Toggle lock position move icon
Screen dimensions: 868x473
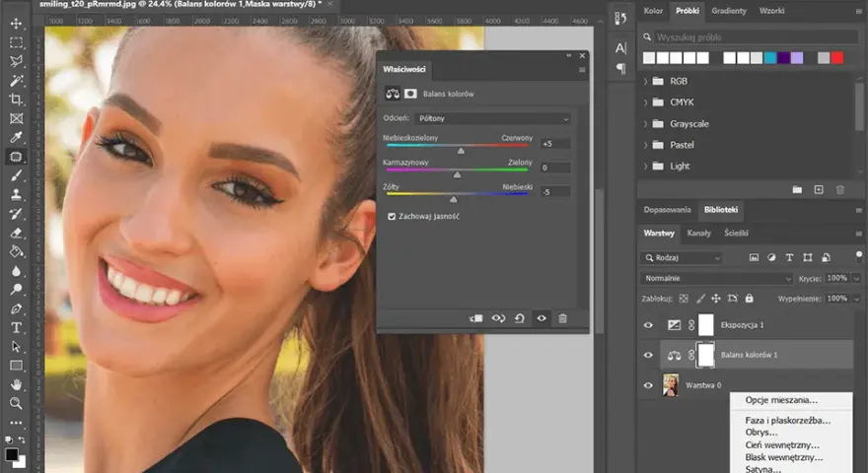[716, 299]
